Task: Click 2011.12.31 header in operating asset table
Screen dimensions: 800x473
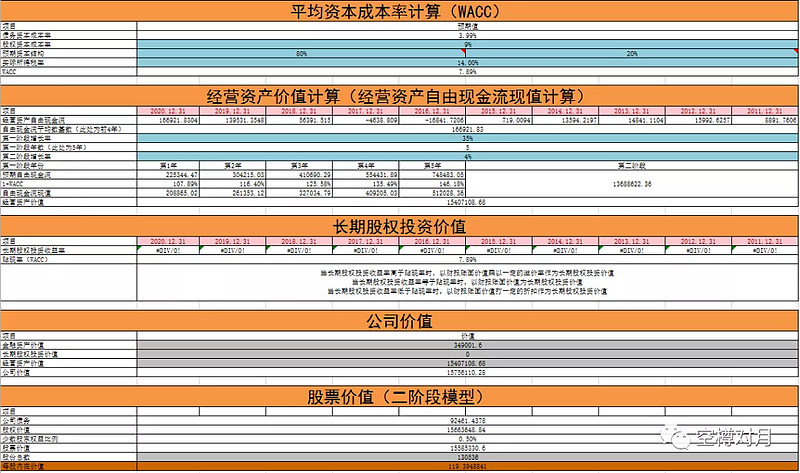Action: (x=765, y=111)
